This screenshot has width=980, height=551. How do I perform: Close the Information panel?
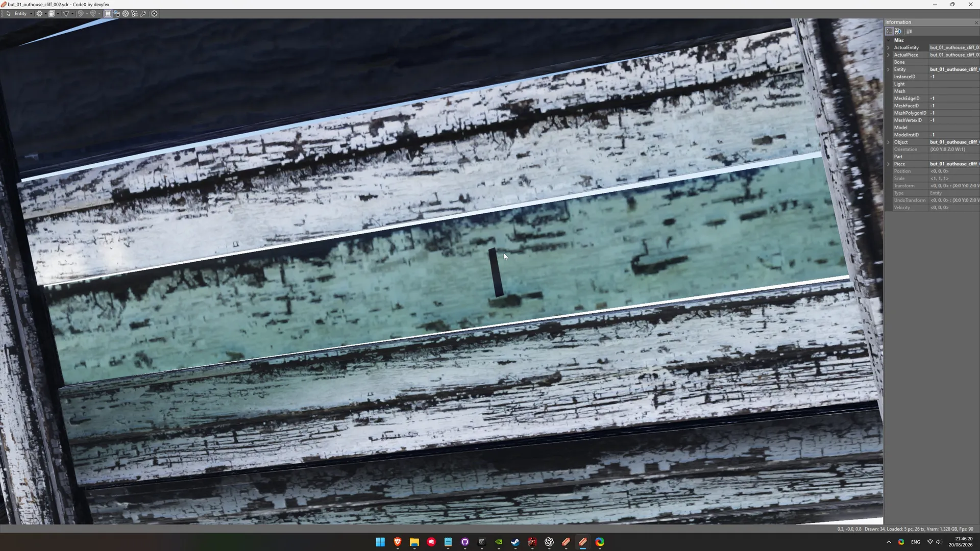[976, 22]
